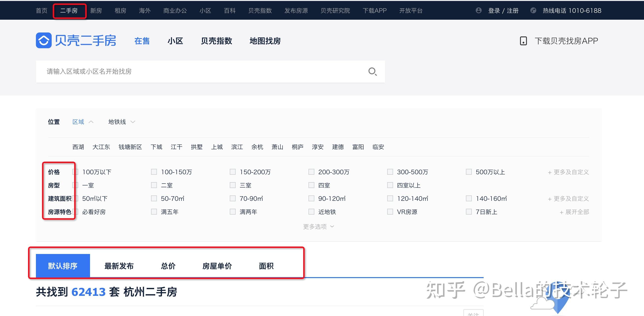Switch to the 最新发布 sort tab

click(x=119, y=266)
